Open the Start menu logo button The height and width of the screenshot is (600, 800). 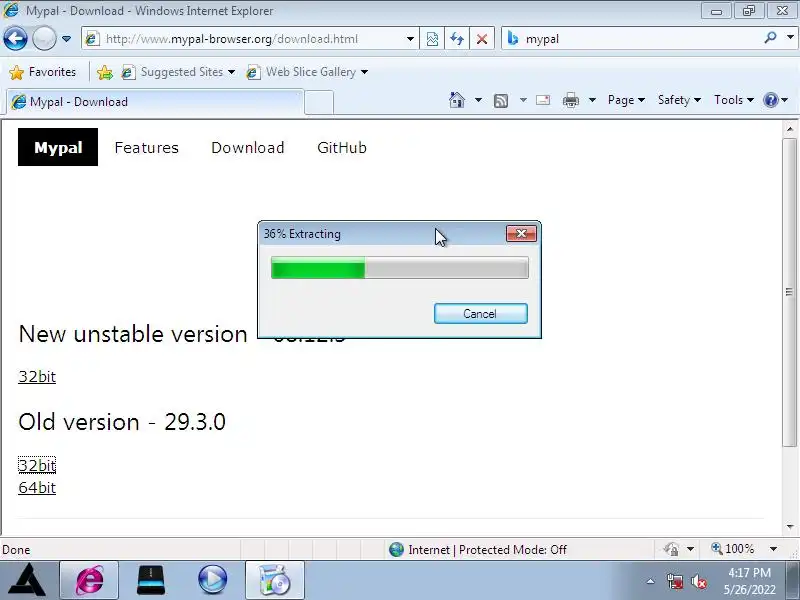27,580
